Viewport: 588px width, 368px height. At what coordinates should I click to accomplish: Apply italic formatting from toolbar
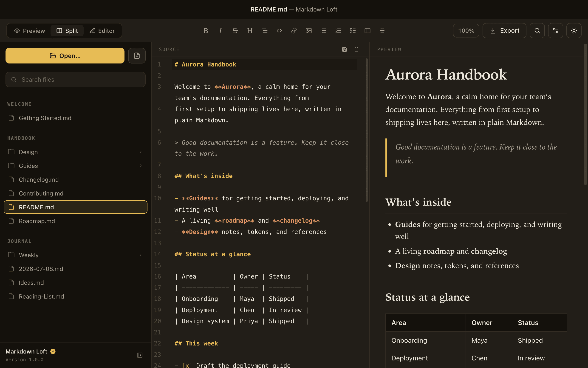(220, 31)
